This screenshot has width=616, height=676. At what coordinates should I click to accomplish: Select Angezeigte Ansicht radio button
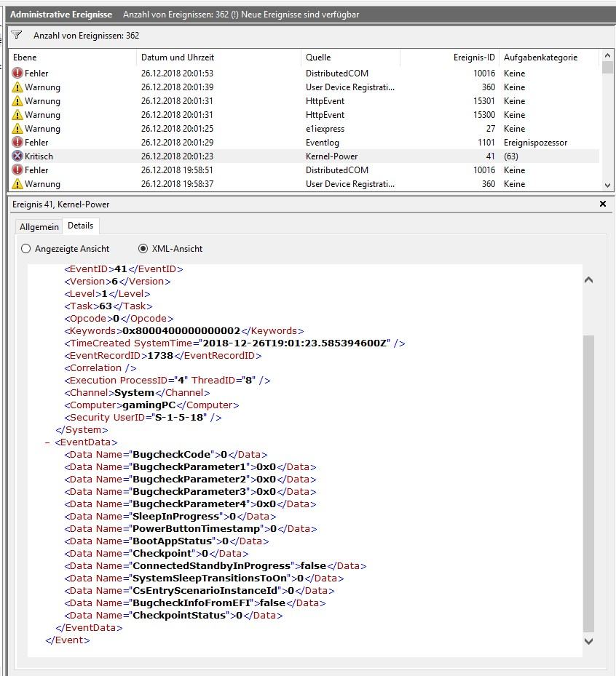pyautogui.click(x=26, y=249)
